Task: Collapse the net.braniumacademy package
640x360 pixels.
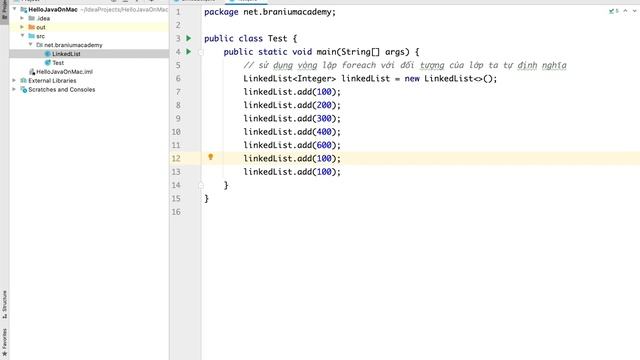Action: pos(31,44)
